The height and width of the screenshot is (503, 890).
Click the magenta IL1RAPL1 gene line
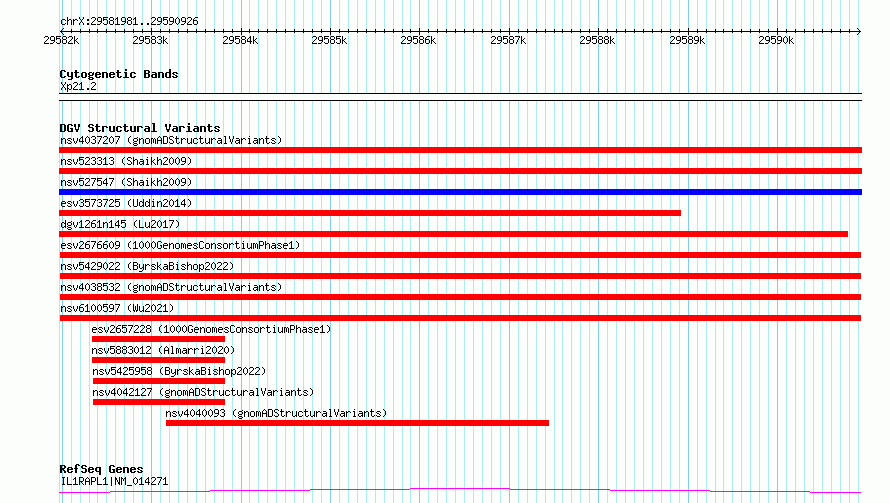[x=460, y=491]
